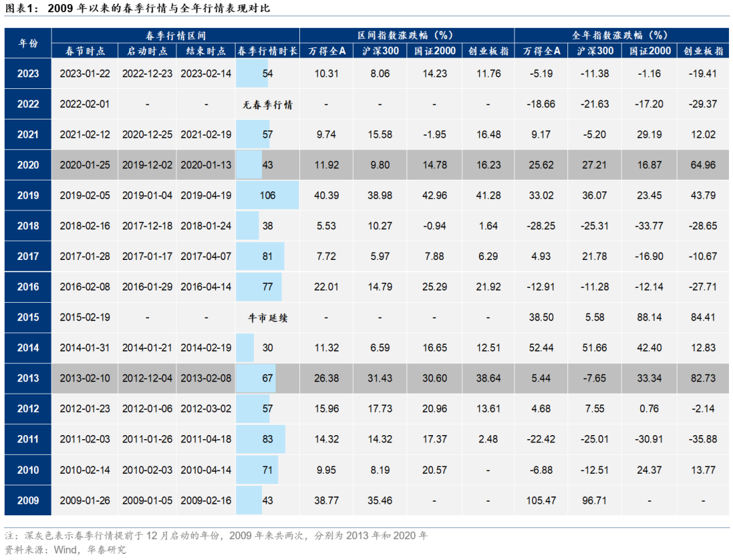Image resolution: width=733 pixels, height=560 pixels.
Task: Select the 2012 year row label
Action: 28,408
